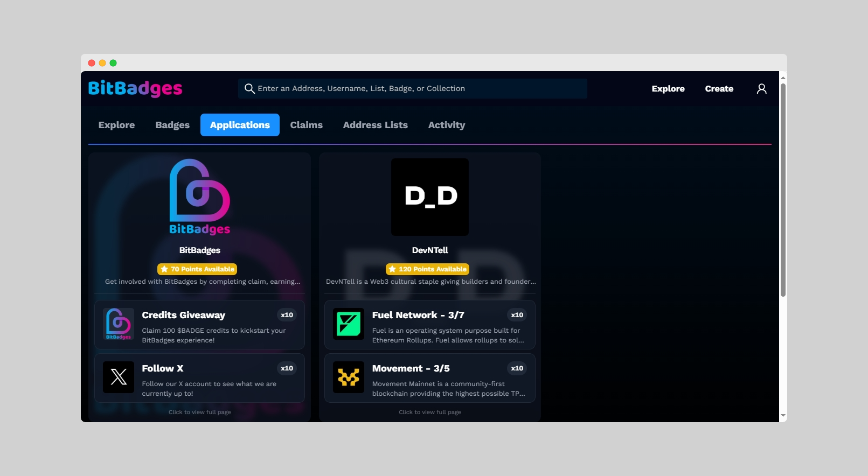Switch to the Explore tab
Image resolution: width=868 pixels, height=476 pixels.
pyautogui.click(x=116, y=125)
